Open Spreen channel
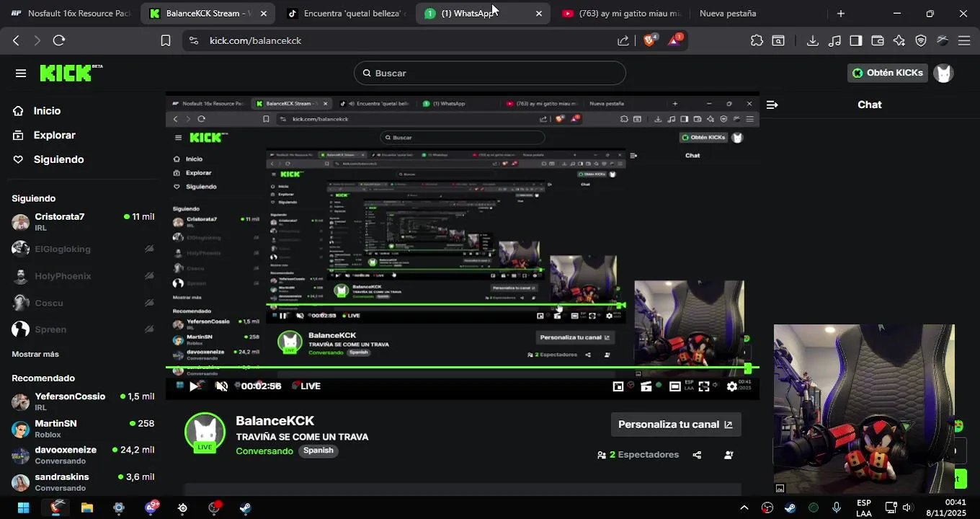The height and width of the screenshot is (519, 980). 83,329
